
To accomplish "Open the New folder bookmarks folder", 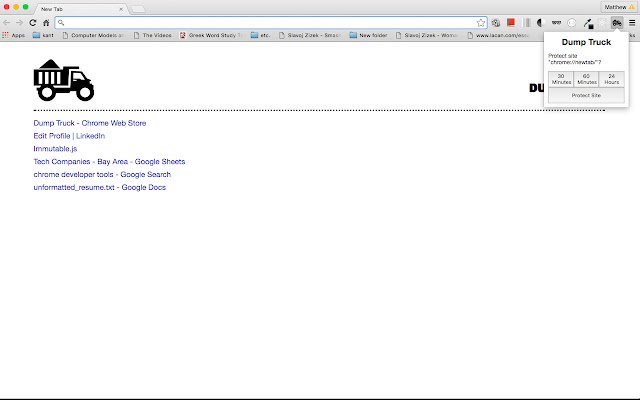I will (x=369, y=36).
